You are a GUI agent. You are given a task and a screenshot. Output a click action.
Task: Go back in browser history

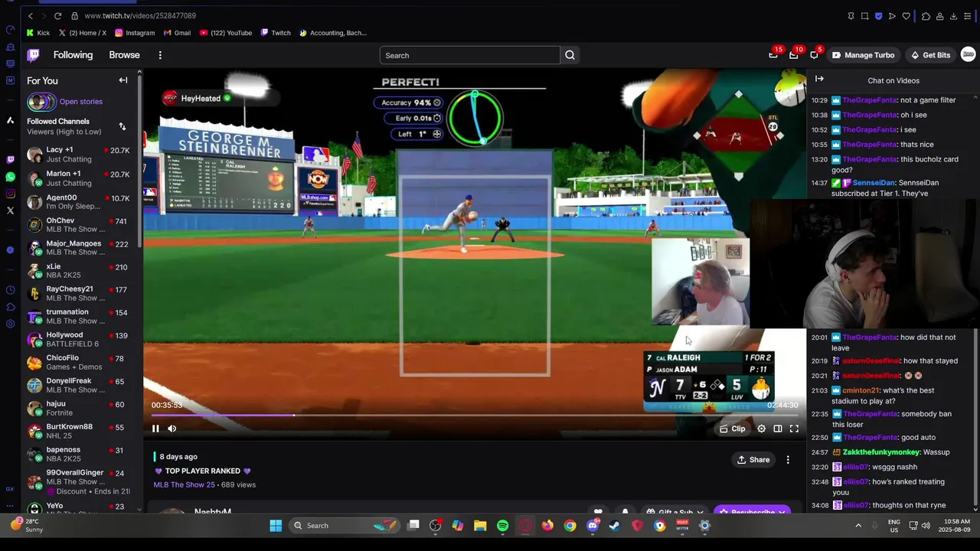pos(31,15)
